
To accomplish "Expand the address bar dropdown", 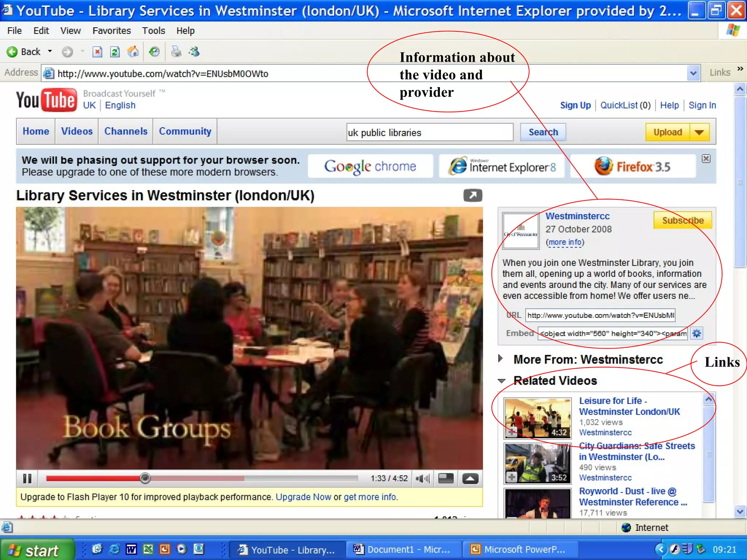I will tap(693, 73).
